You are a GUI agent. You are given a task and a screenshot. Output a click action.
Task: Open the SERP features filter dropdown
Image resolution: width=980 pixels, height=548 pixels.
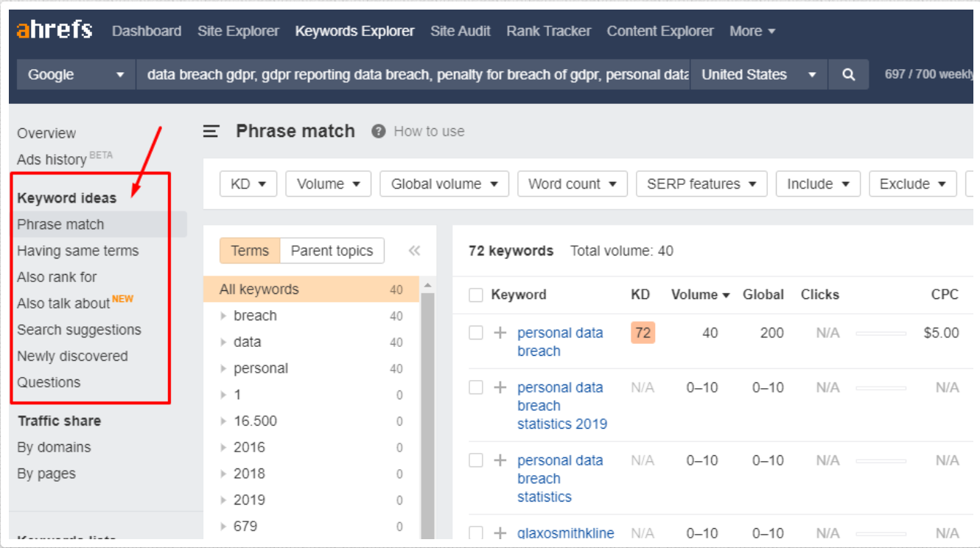(x=701, y=184)
